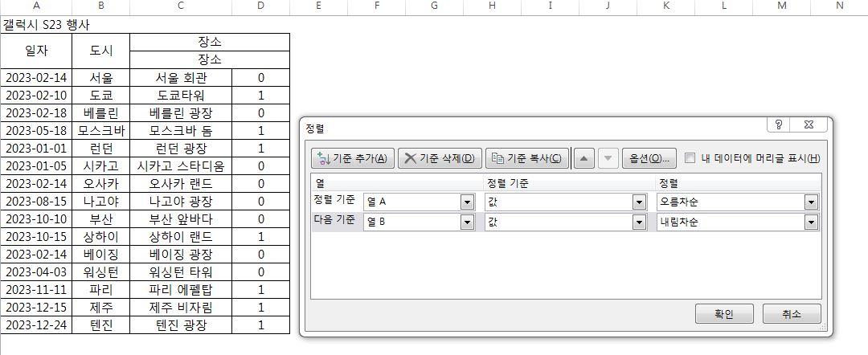Screen dimensions: 868x355
Task: Click the 기준 추가 (Add Level) button
Action: pos(353,159)
